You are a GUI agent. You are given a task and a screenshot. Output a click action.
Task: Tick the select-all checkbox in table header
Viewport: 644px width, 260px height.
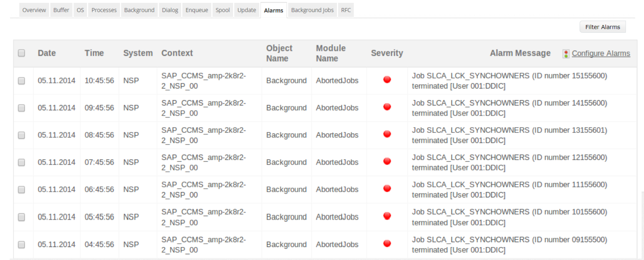(x=22, y=53)
